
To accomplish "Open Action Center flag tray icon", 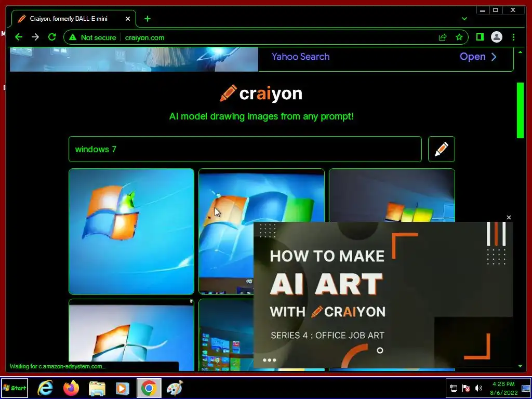I will [466, 388].
